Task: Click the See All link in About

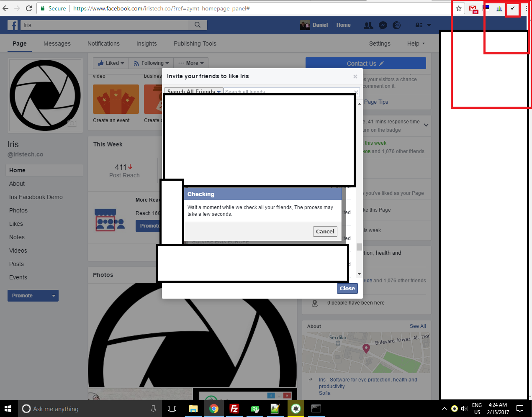Action: pos(418,326)
